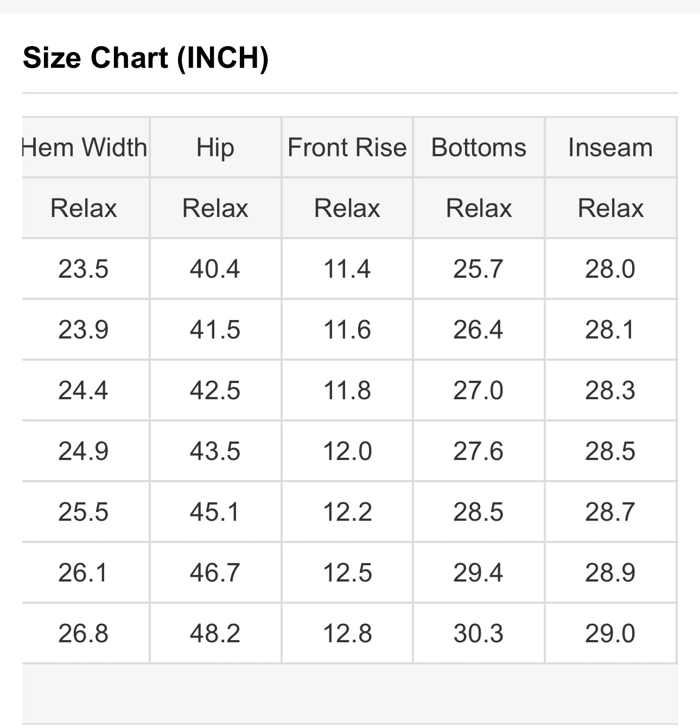Click Relax under Inseam

coord(610,208)
